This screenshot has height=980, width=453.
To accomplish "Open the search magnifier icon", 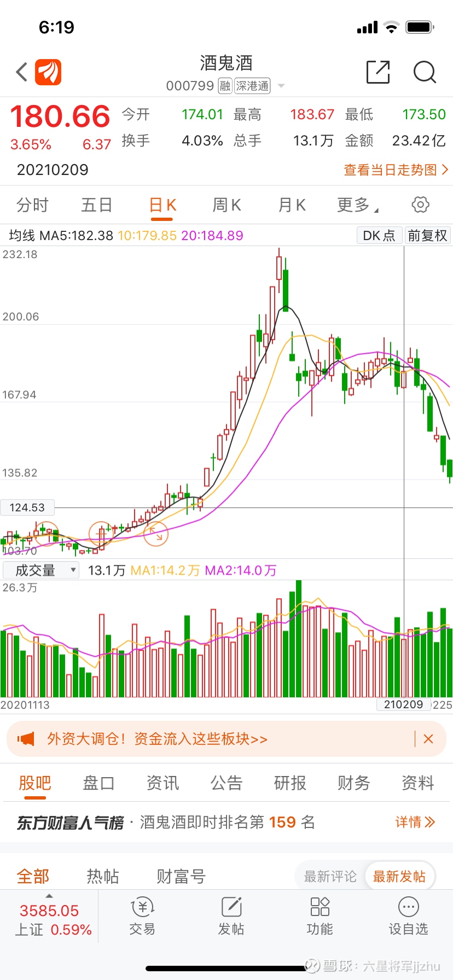I will click(425, 72).
